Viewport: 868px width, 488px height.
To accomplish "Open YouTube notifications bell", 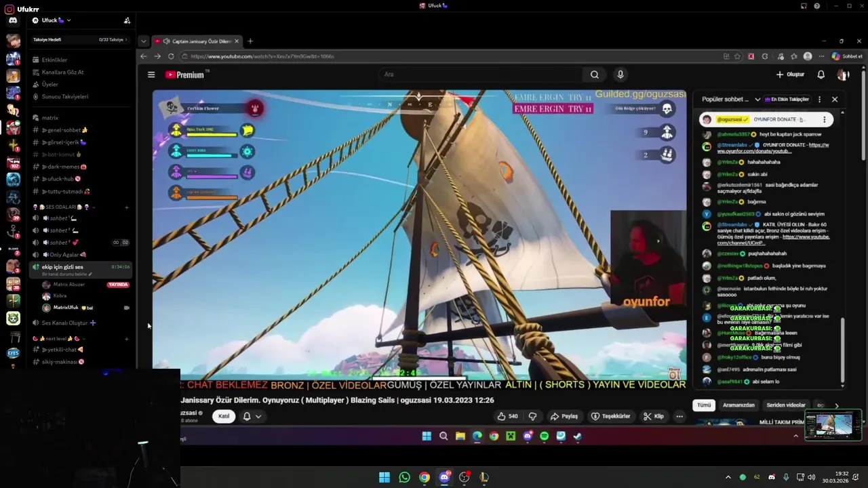I will [821, 75].
